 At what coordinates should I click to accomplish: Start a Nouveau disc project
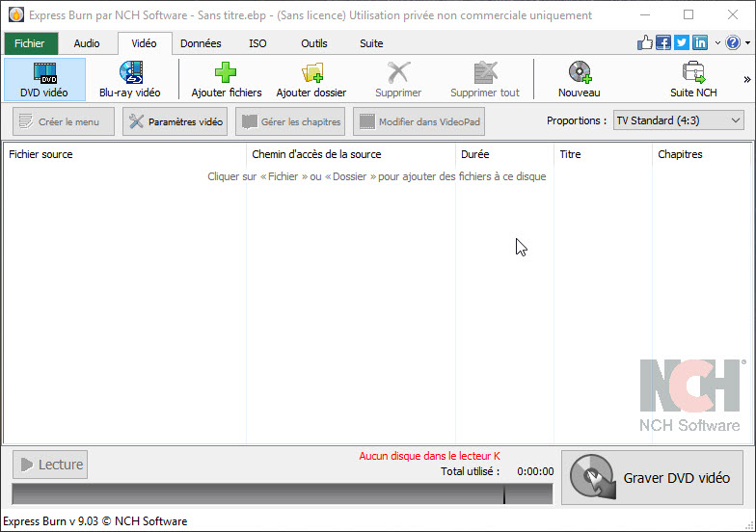pos(579,79)
